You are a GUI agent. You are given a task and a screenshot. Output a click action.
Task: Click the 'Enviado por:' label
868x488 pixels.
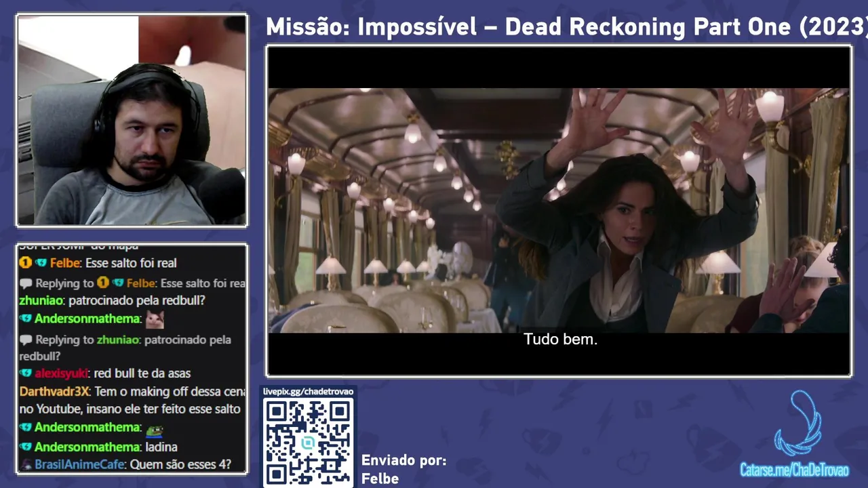pos(404,461)
